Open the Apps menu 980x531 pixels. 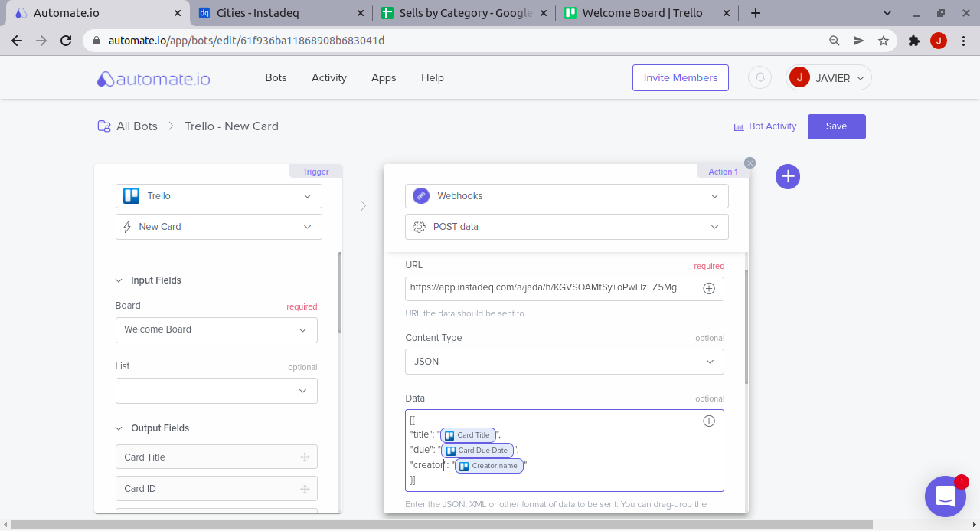(x=384, y=78)
